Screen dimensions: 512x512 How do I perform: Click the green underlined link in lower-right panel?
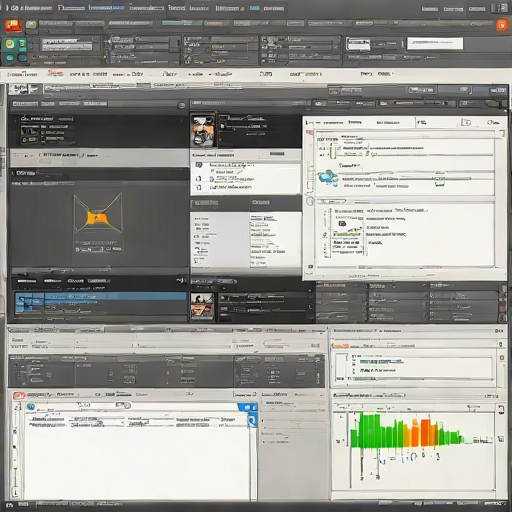coord(381,362)
